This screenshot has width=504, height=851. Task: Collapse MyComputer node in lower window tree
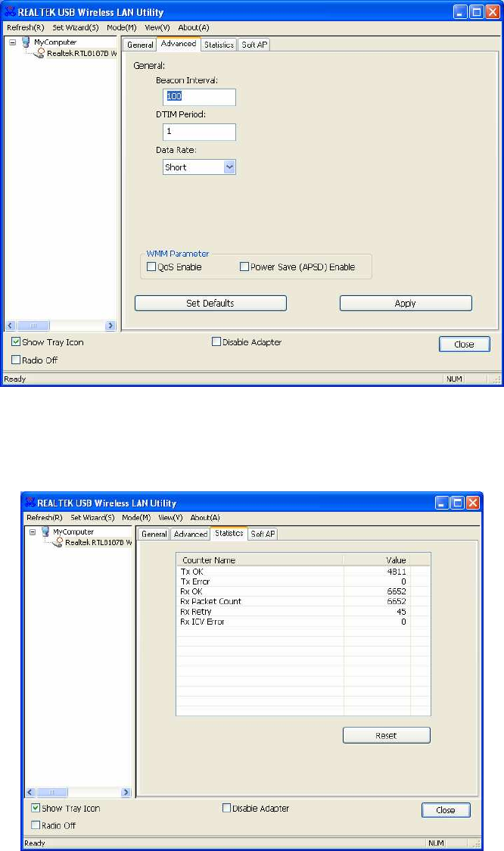(x=32, y=531)
